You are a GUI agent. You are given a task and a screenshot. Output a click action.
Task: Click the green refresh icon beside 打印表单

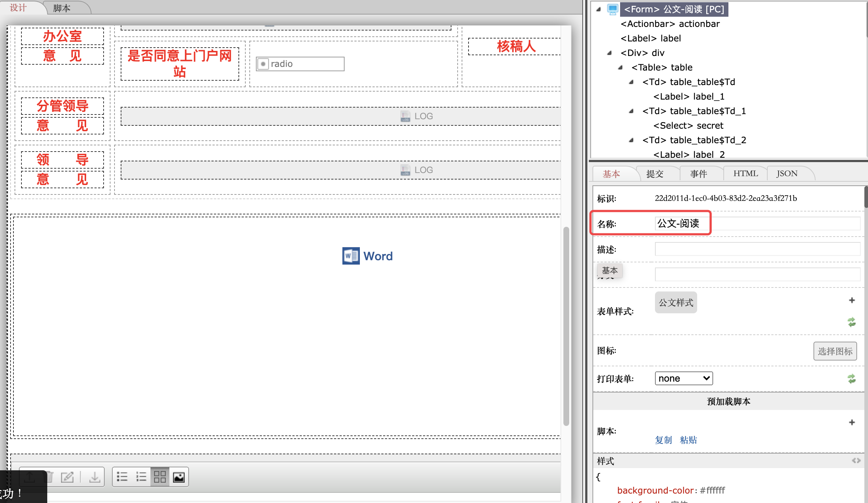852,379
